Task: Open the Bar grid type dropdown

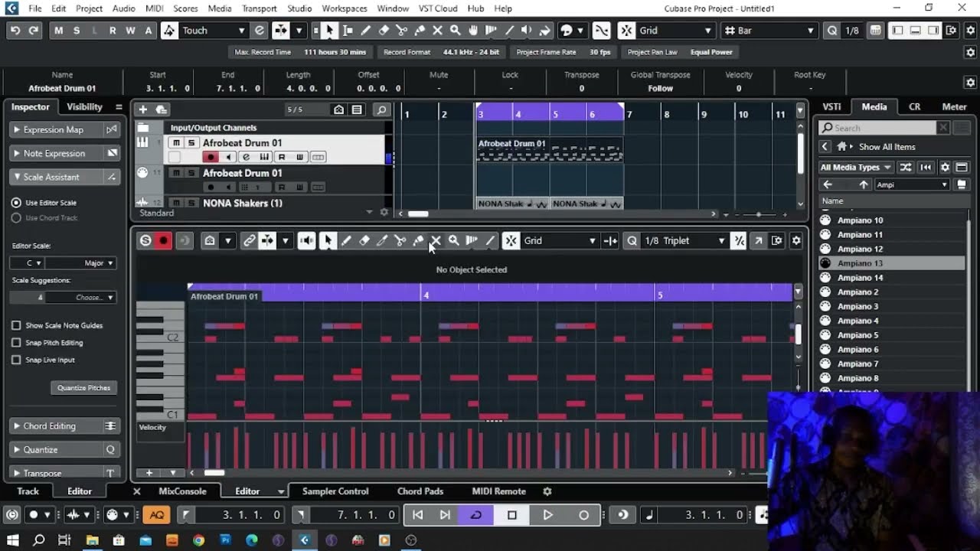Action: pyautogui.click(x=769, y=31)
